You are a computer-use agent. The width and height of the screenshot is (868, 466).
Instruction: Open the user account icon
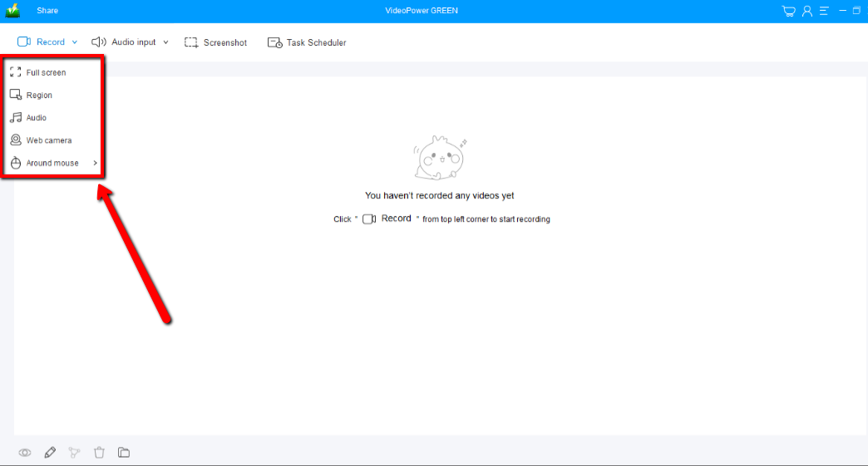[x=807, y=11]
